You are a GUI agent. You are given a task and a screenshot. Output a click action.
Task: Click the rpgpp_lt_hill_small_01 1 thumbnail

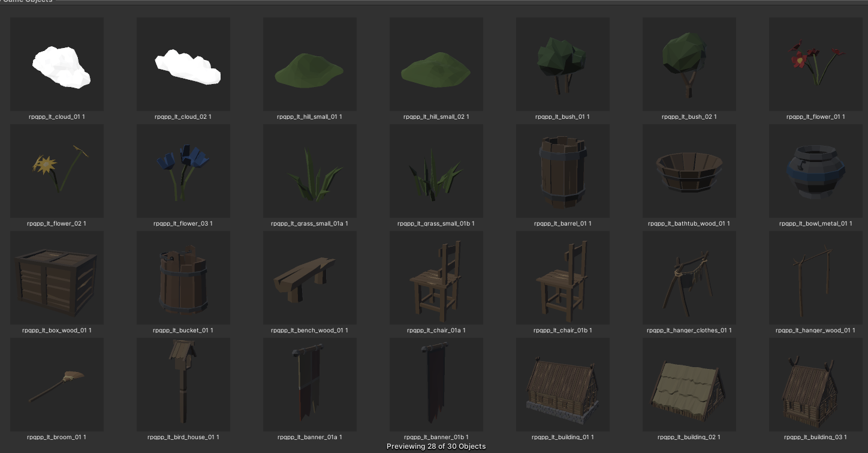pos(310,64)
